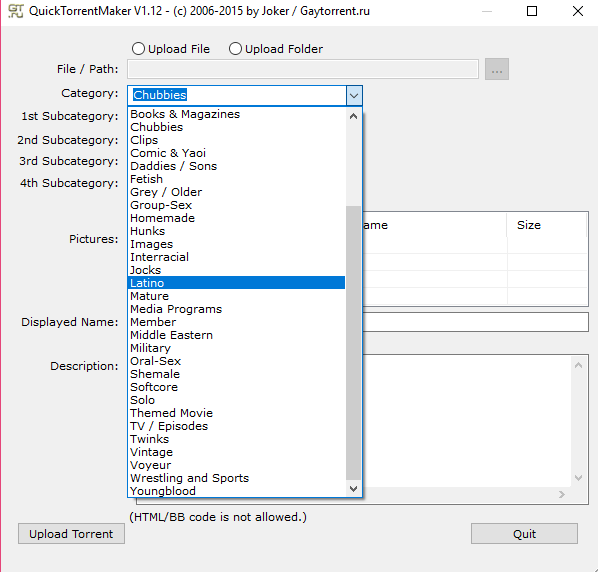This screenshot has width=598, height=572.
Task: Click the Description horizontal scroll-right arrow
Action: [x=561, y=495]
